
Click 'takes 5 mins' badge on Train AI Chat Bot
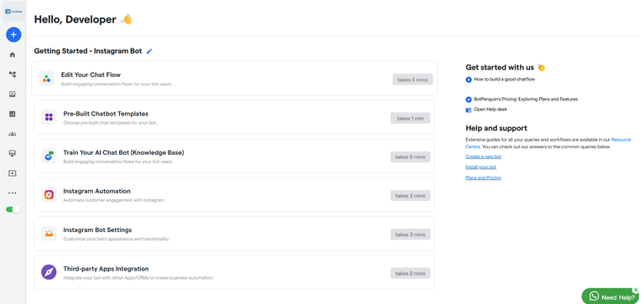pyautogui.click(x=410, y=157)
